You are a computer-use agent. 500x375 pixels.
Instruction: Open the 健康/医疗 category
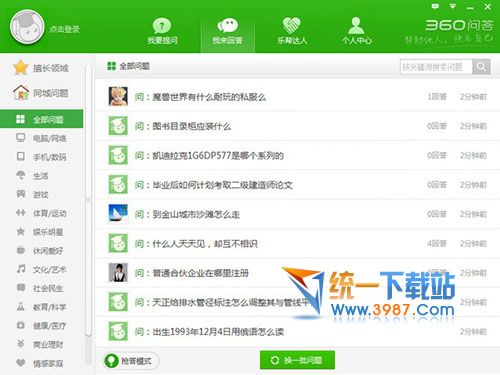point(41,325)
